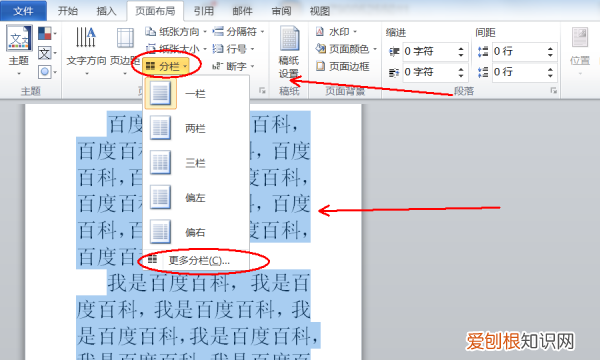Click the 文字方向 text direction icon
Viewport: 600px width, 360px height.
pos(86,37)
